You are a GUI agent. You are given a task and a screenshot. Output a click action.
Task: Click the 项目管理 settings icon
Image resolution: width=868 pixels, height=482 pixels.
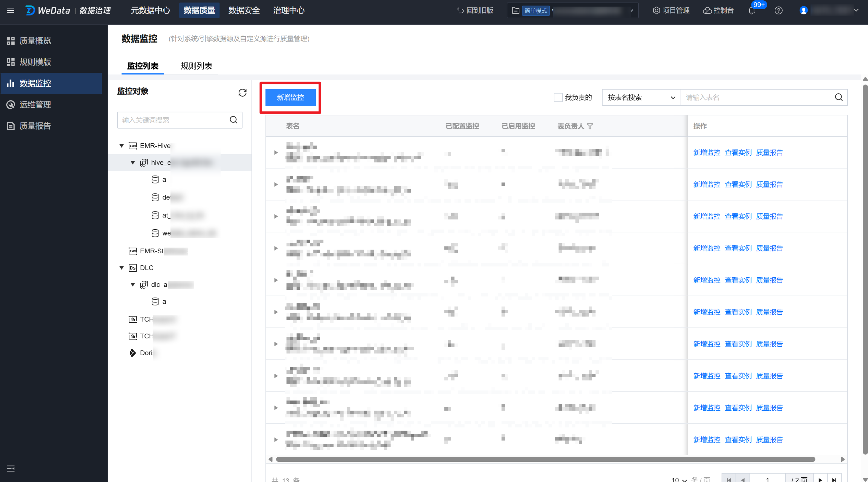pyautogui.click(x=656, y=10)
